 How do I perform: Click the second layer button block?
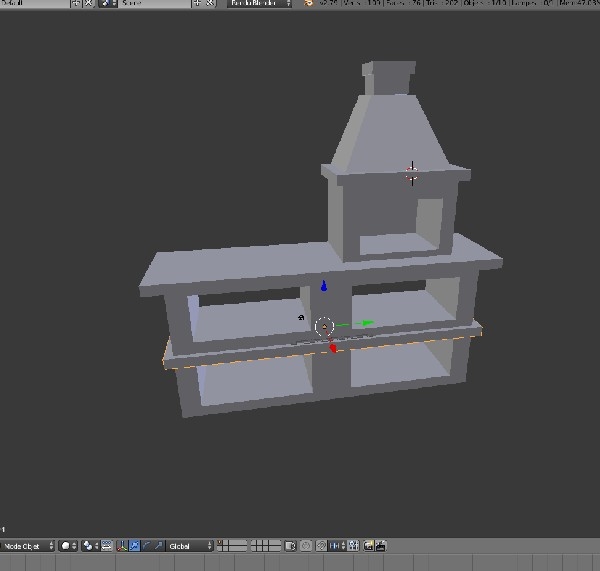[x=265, y=546]
